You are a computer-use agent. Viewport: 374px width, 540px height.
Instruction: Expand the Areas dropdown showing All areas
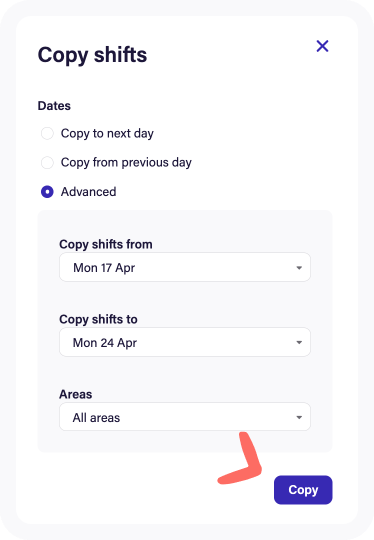tap(185, 417)
